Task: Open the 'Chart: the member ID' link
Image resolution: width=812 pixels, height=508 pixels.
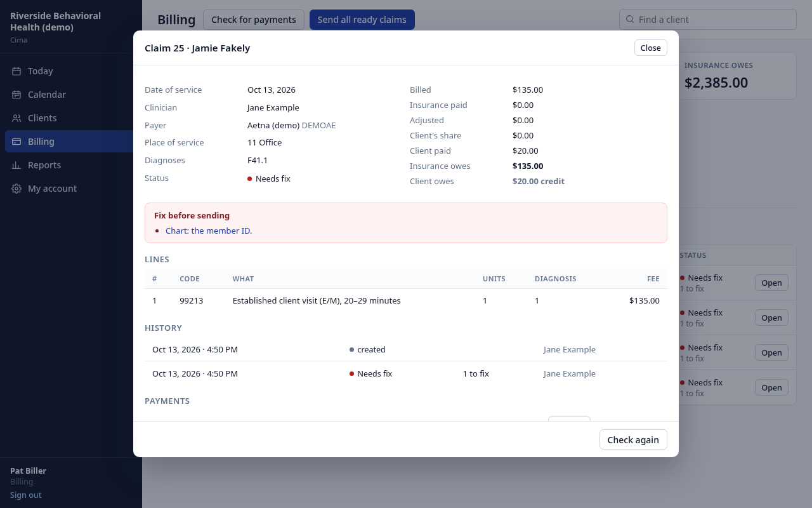Action: click(209, 231)
